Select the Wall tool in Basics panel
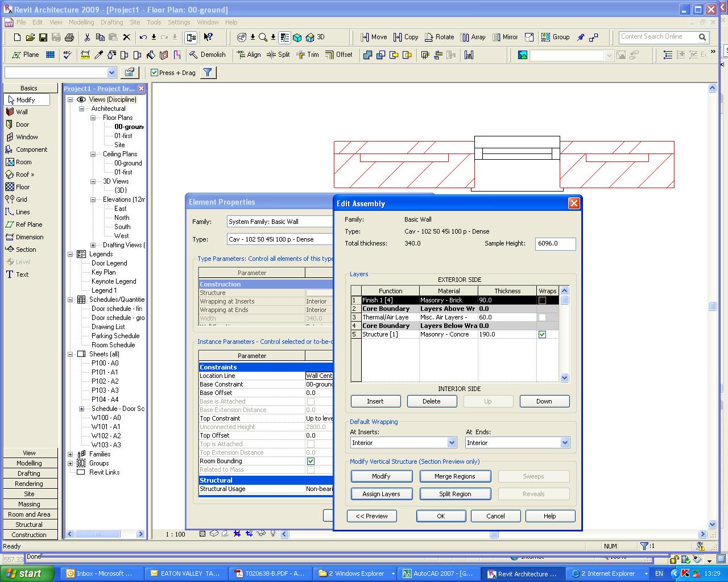728x582 pixels. [x=21, y=112]
